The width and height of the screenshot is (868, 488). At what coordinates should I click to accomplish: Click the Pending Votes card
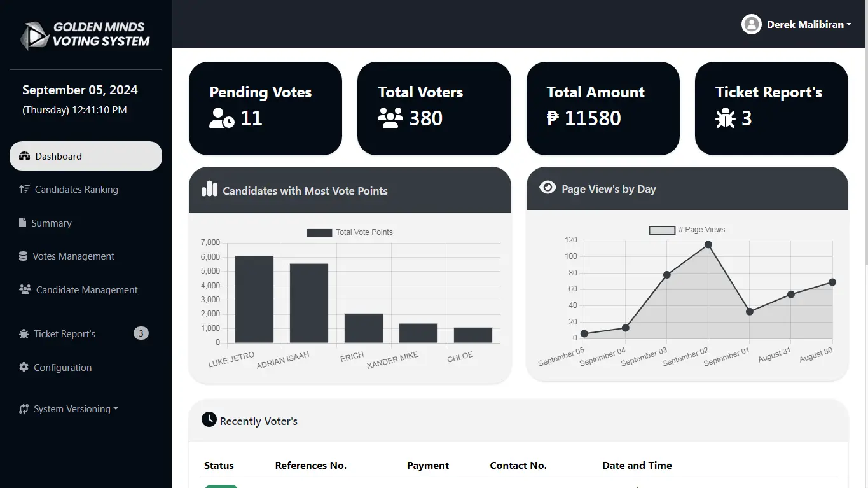coord(265,108)
